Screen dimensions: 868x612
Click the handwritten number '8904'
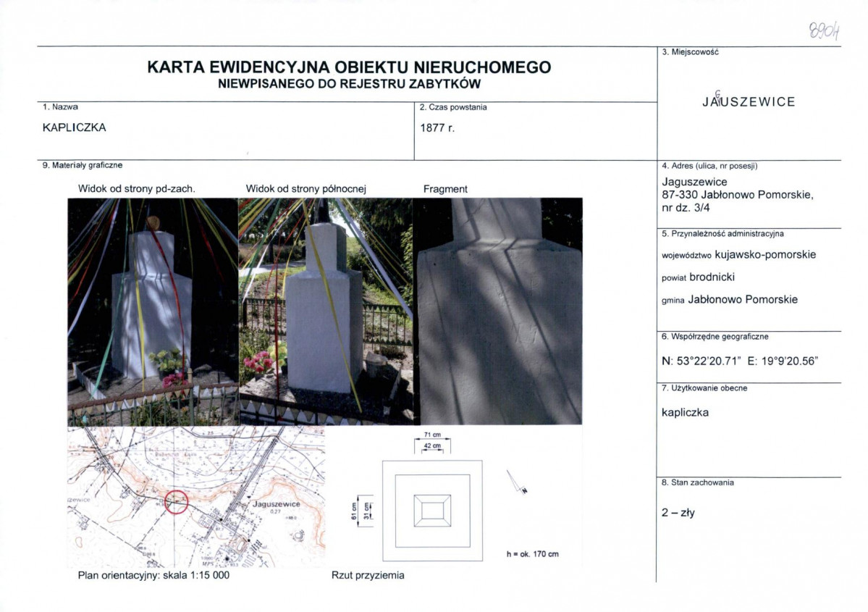(825, 30)
